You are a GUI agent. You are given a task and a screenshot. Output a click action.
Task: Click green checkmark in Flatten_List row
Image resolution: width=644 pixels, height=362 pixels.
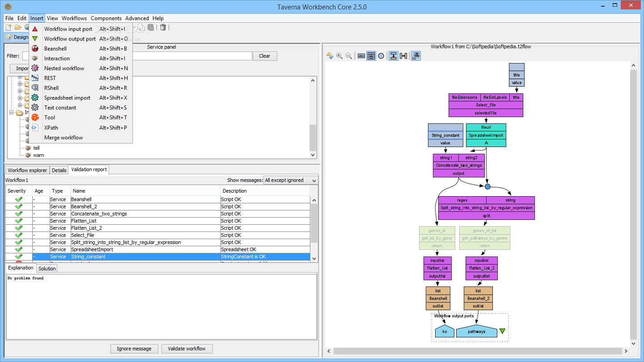pyautogui.click(x=18, y=221)
